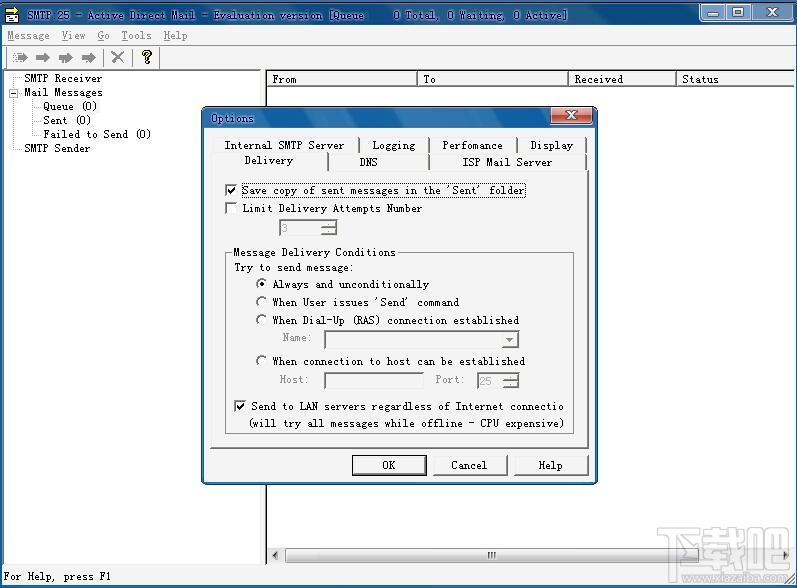This screenshot has height=588, width=797.
Task: Select Sent (0) folder
Action: click(67, 120)
